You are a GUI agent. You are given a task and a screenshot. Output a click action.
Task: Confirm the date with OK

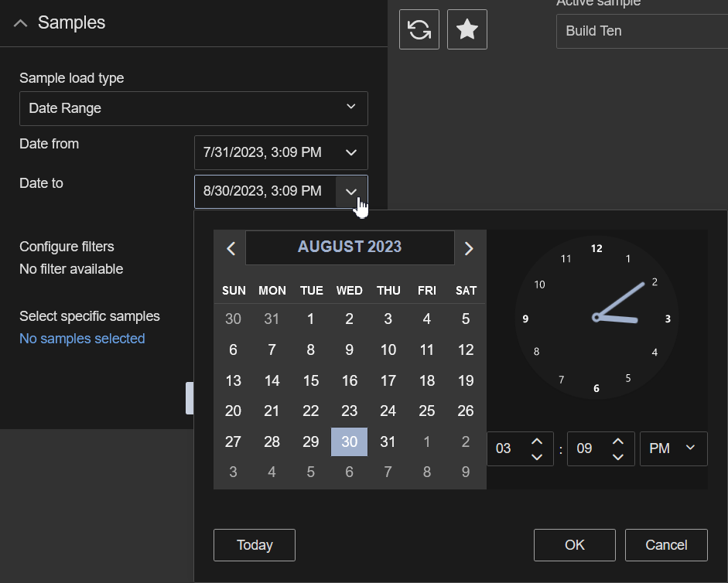point(574,545)
